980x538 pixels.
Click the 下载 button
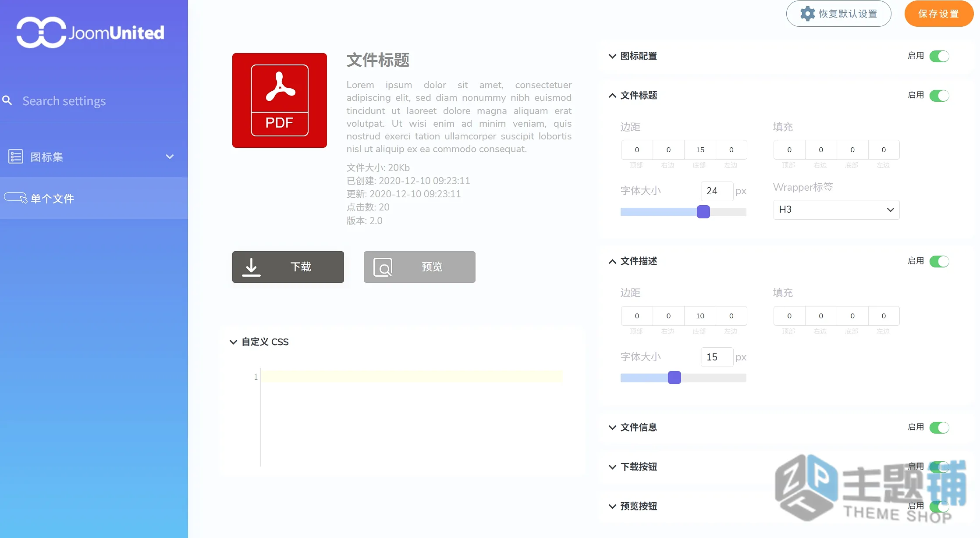[x=288, y=267]
